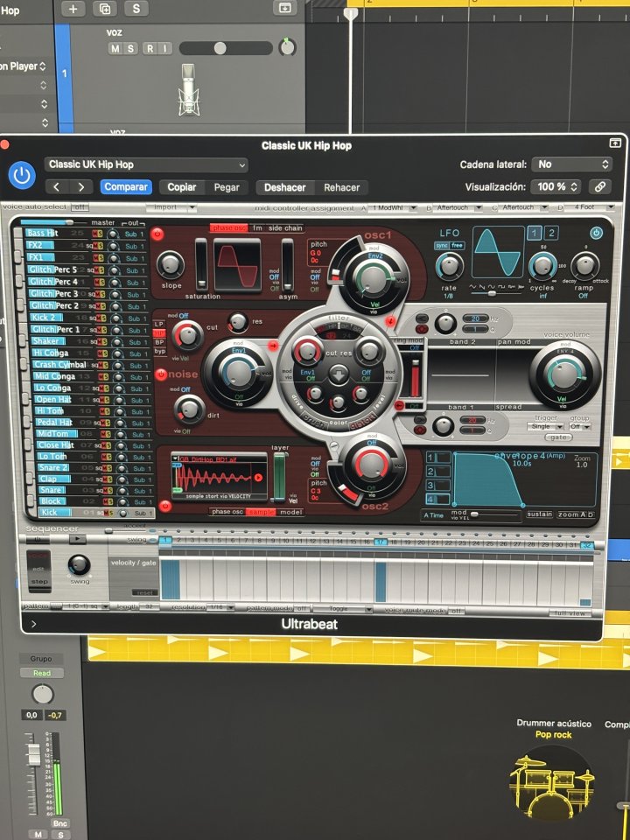Screen dimensions: 630x840
Task: Toggle voice auto select off button
Action: coord(80,206)
